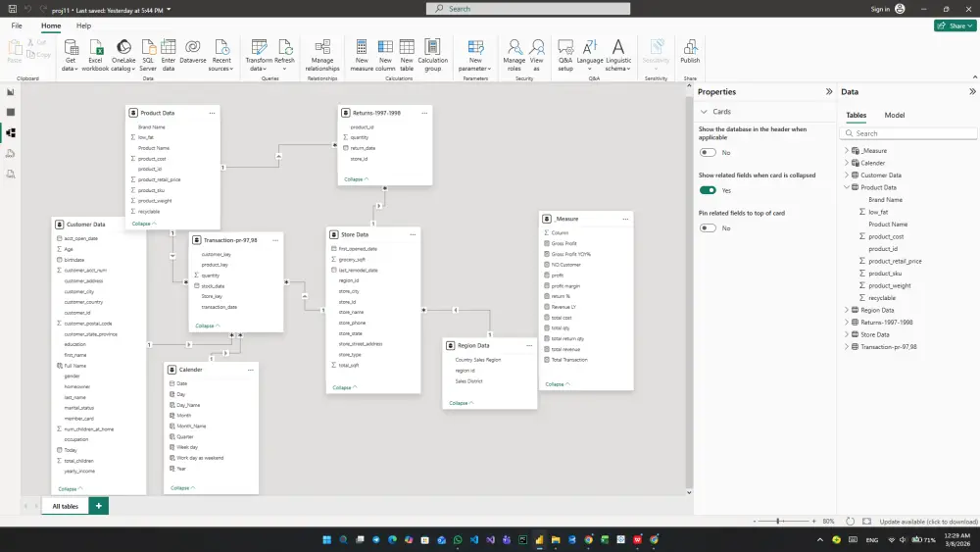Create a New parameter
980x552 pixels.
coord(475,55)
